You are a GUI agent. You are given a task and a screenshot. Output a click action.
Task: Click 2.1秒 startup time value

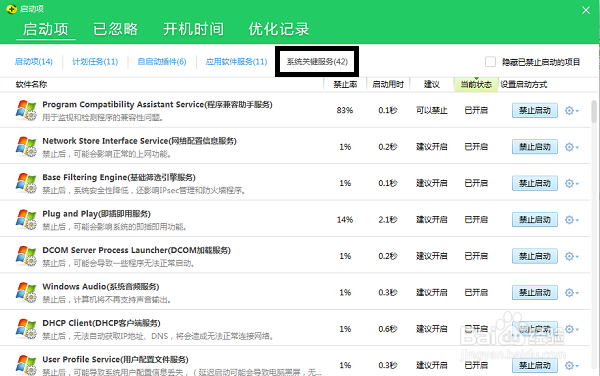388,220
